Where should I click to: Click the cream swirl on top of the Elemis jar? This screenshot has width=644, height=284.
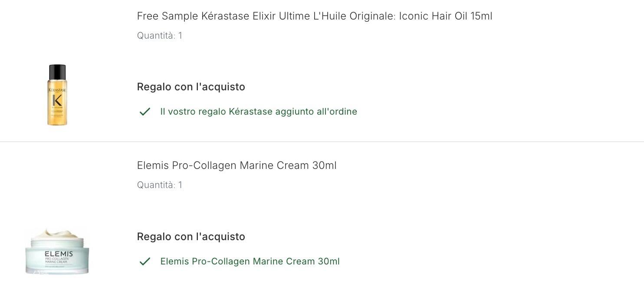pos(57,234)
